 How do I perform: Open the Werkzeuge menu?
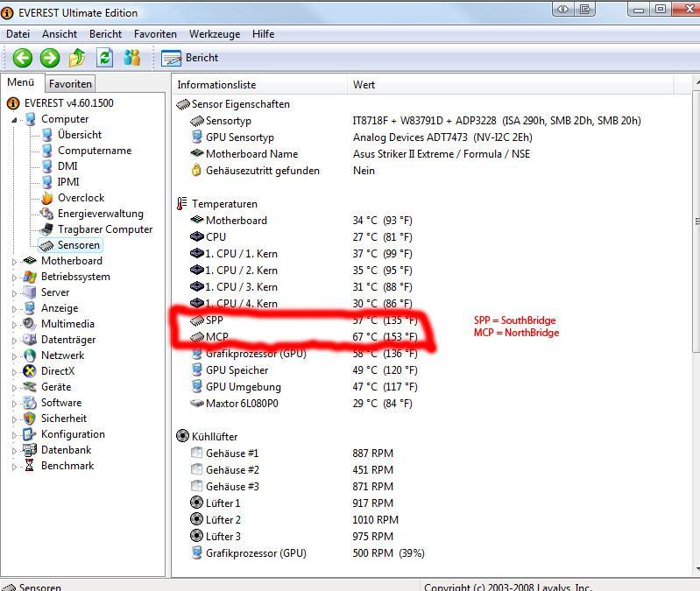pos(215,34)
